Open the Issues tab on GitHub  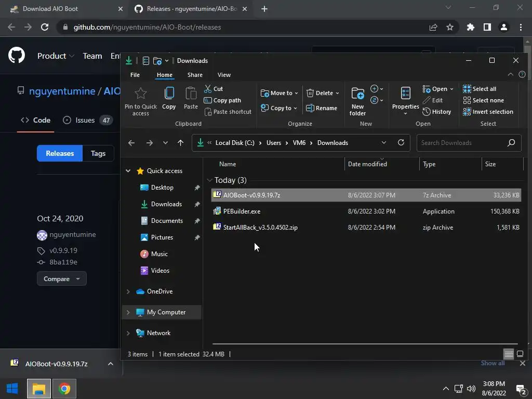click(88, 120)
